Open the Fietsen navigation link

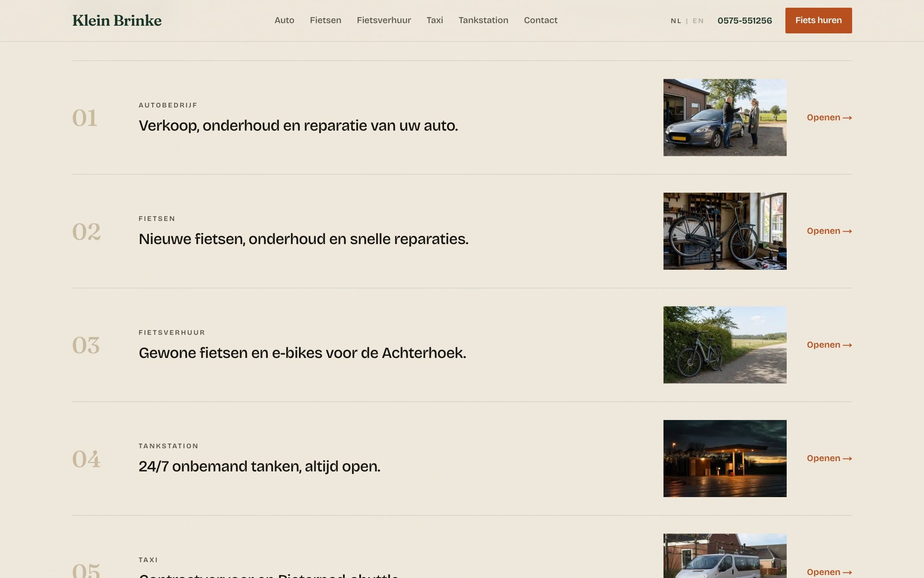point(326,20)
